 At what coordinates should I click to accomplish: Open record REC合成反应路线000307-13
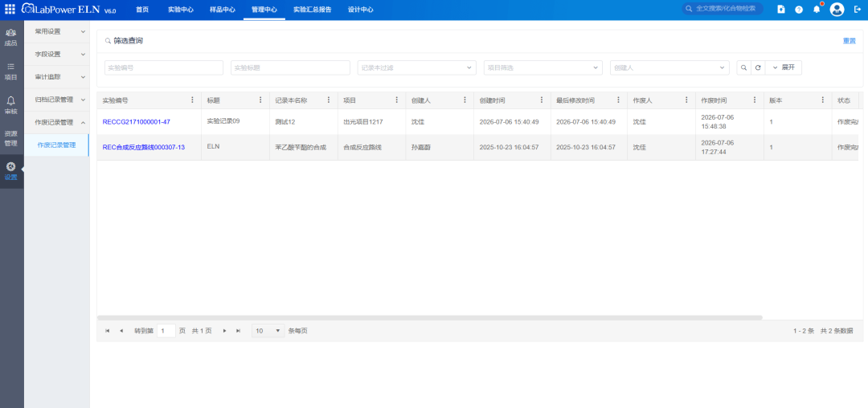[x=143, y=147]
